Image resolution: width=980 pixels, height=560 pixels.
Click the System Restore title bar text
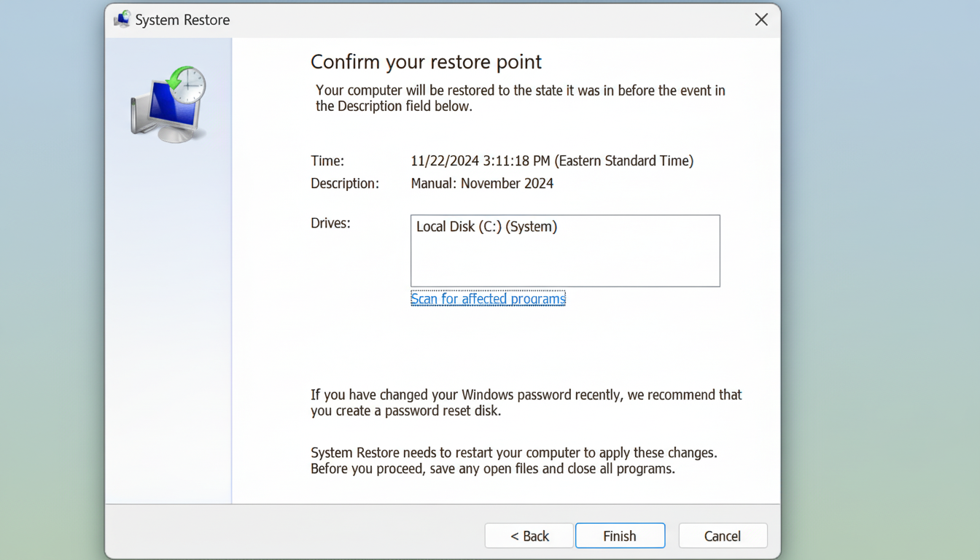[x=182, y=20]
